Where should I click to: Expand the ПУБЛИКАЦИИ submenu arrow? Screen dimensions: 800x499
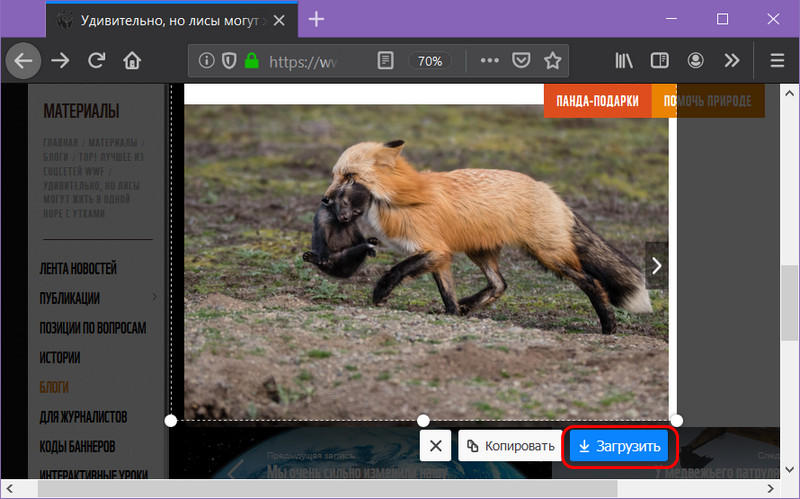[x=154, y=296]
